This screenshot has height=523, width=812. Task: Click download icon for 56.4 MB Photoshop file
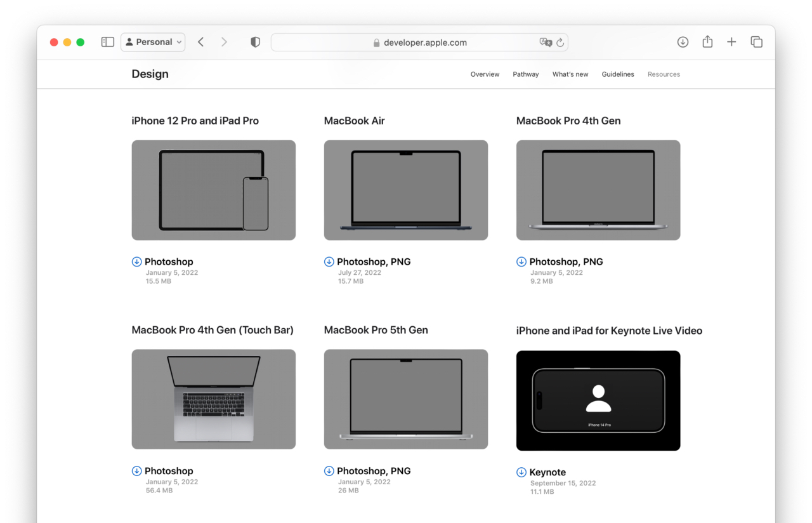tap(136, 471)
